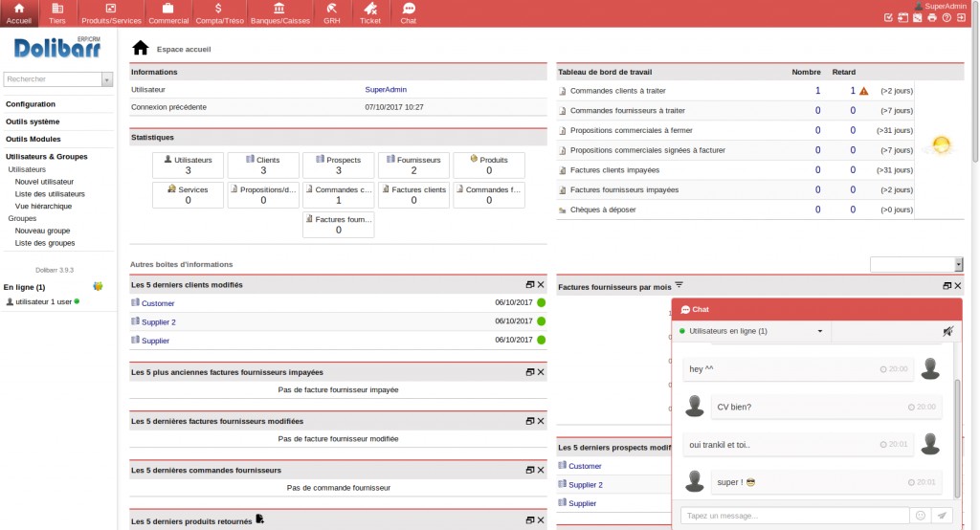This screenshot has width=980, height=530.
Task: Close the 'Les 5 derniers clients modifiés' box
Action: 541,285
